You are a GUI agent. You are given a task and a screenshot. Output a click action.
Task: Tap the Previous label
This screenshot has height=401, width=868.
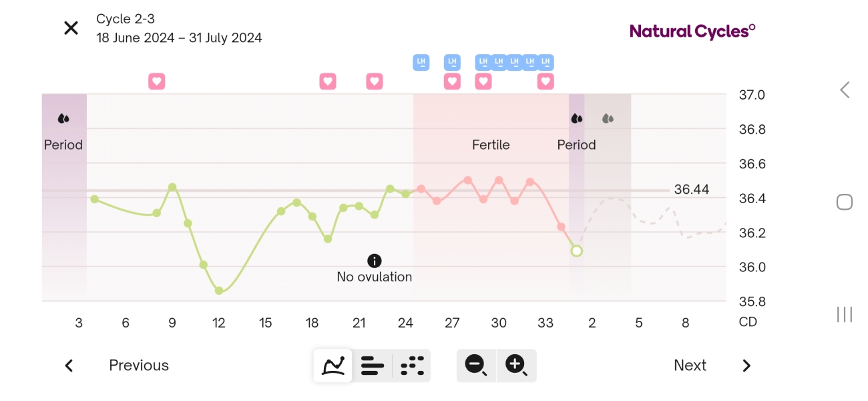pyautogui.click(x=139, y=366)
